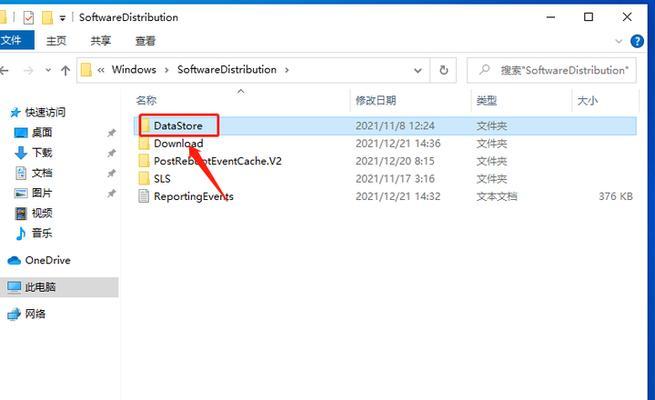Expand the ribbon with the chevron
The width and height of the screenshot is (655, 400).
click(619, 41)
